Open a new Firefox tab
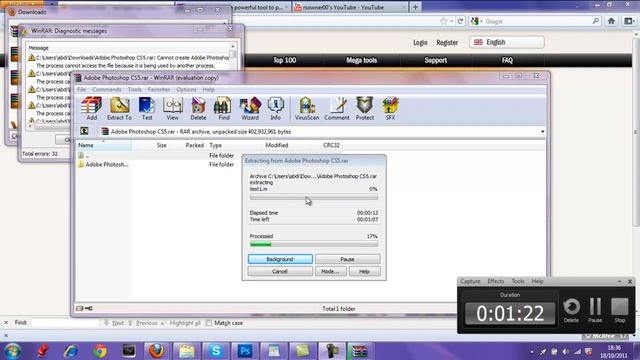Image resolution: width=640 pixels, height=360 pixels. (x=415, y=7)
